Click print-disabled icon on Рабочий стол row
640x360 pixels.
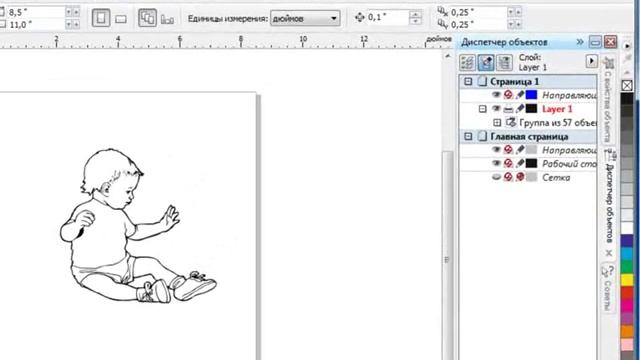pos(508,164)
